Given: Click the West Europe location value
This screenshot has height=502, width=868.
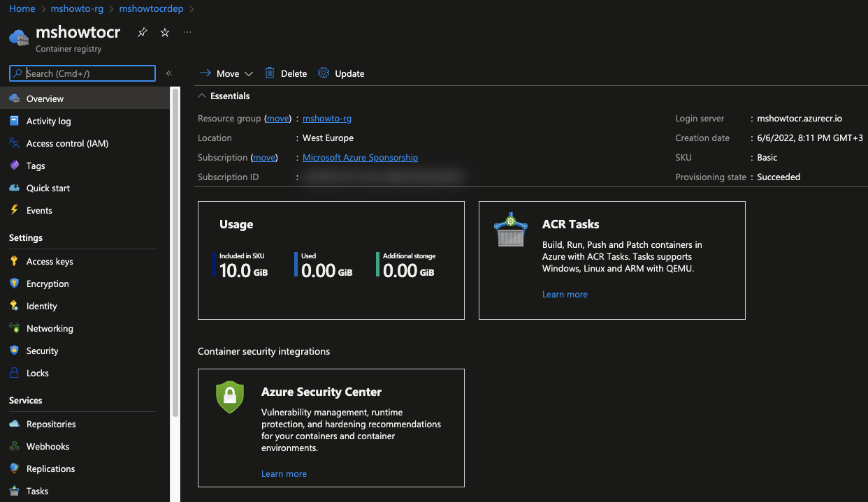Looking at the screenshot, I should tap(328, 138).
